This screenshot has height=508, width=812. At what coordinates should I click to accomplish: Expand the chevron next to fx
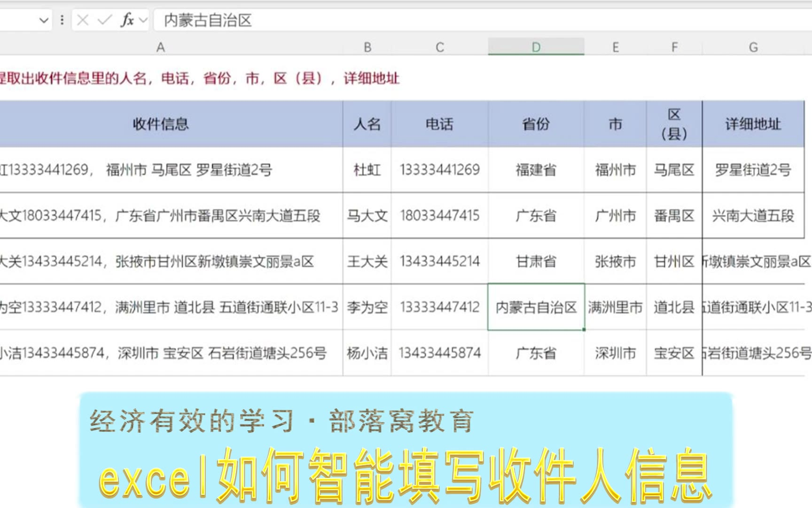[x=143, y=20]
